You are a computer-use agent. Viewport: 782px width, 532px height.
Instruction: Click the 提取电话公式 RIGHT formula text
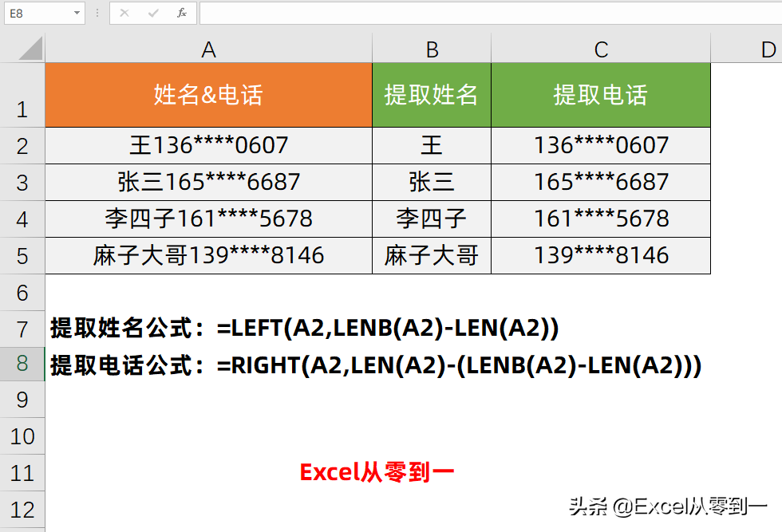(x=376, y=365)
